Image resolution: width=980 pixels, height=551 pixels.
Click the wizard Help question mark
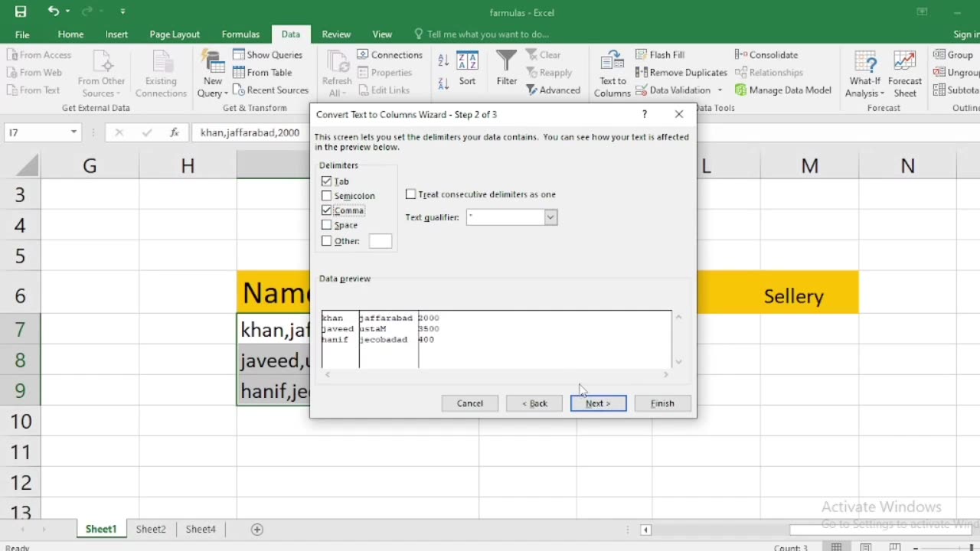point(645,114)
